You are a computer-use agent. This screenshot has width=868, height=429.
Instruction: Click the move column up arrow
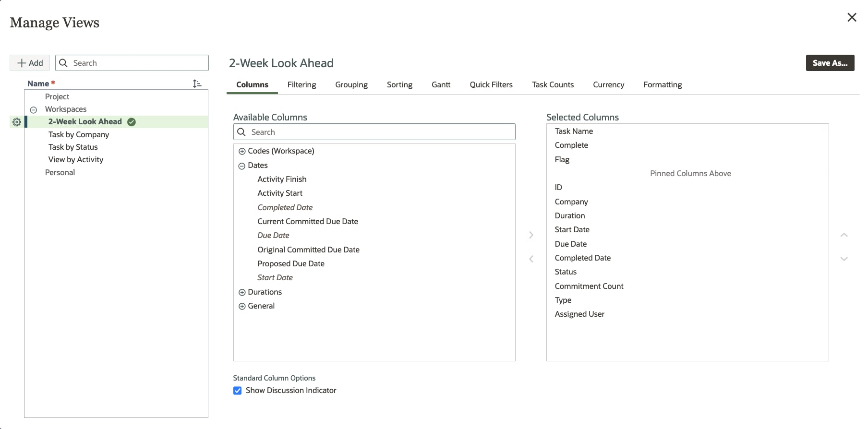(x=844, y=235)
